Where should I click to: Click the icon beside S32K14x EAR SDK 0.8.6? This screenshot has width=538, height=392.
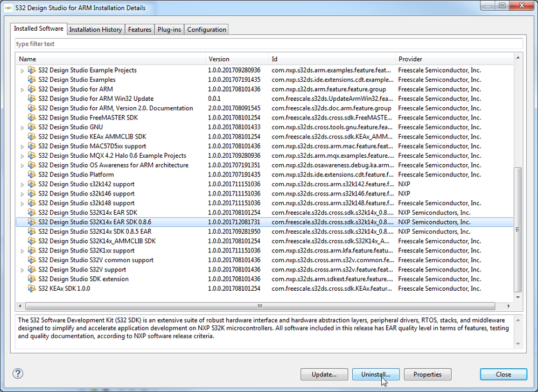point(32,222)
